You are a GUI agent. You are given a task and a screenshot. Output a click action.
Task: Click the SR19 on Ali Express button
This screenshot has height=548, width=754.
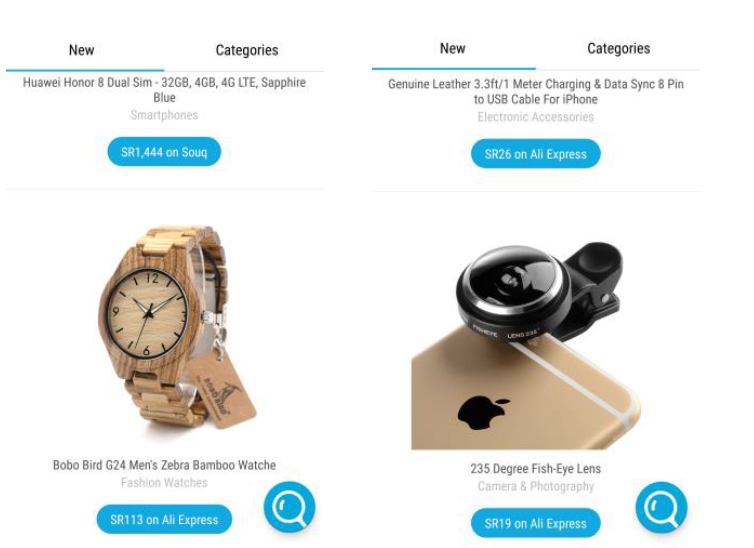(x=536, y=523)
